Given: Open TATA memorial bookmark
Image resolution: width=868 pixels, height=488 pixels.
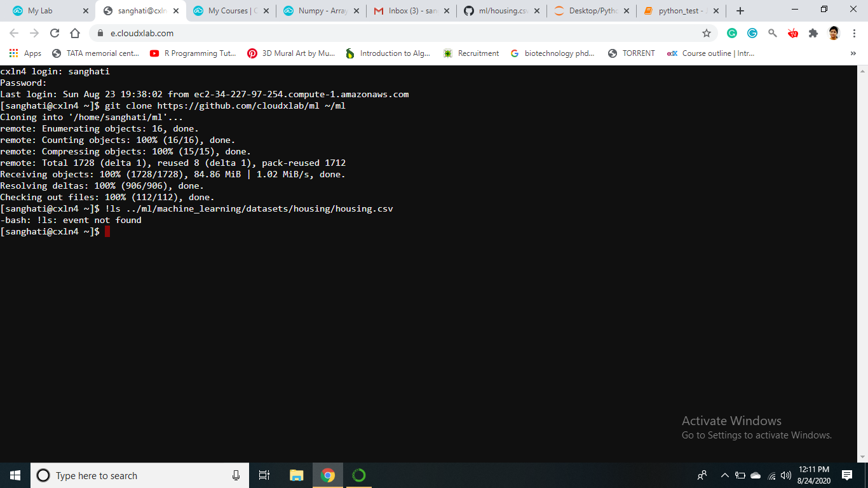Looking at the screenshot, I should click(x=96, y=53).
